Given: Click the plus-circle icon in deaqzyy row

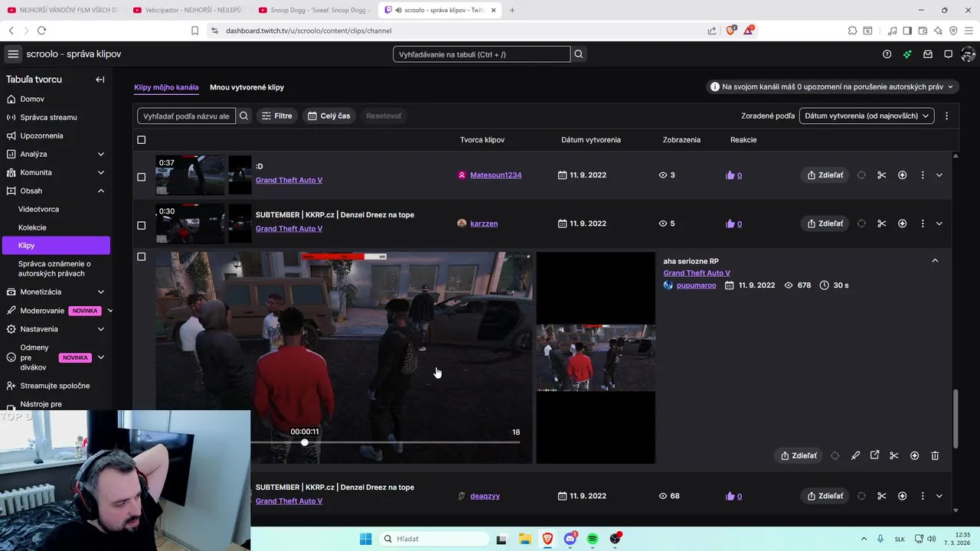Looking at the screenshot, I should pyautogui.click(x=902, y=496).
